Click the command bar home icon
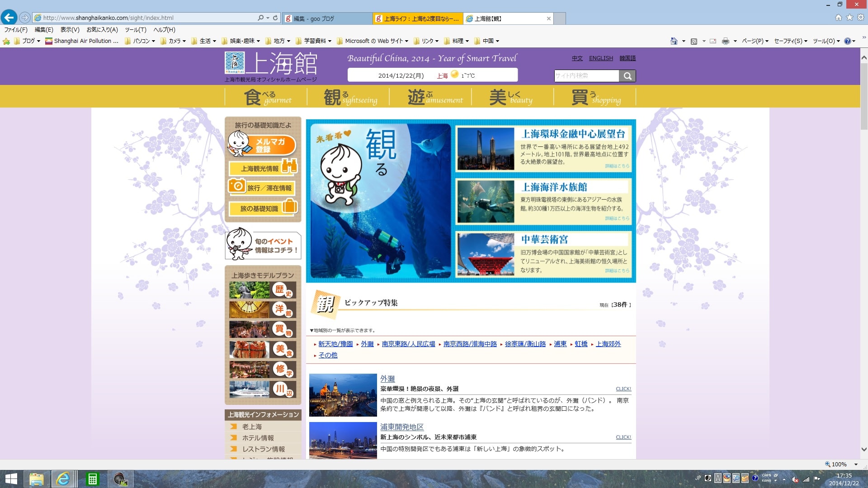Viewport: 868px width, 488px height. point(674,41)
